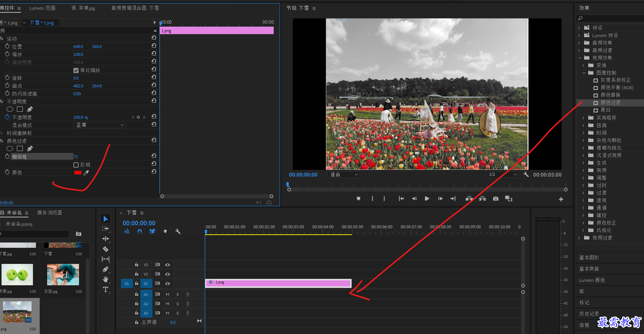
Task: Toggle Uniform Scale checkbox
Action: (x=76, y=70)
